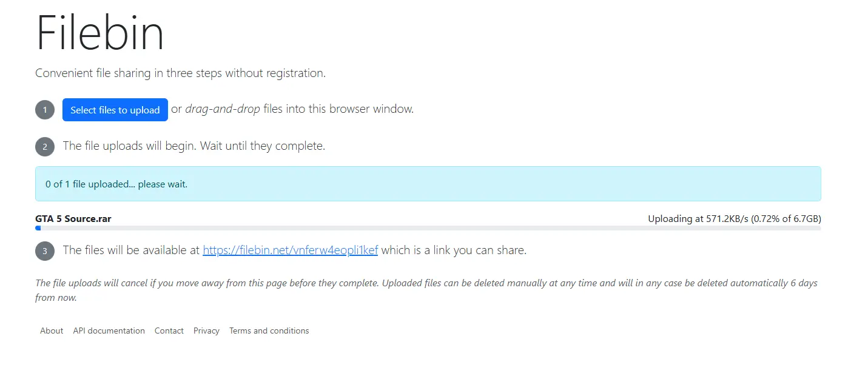Click the GTA 5 Source.rar upload progress bar

point(428,228)
